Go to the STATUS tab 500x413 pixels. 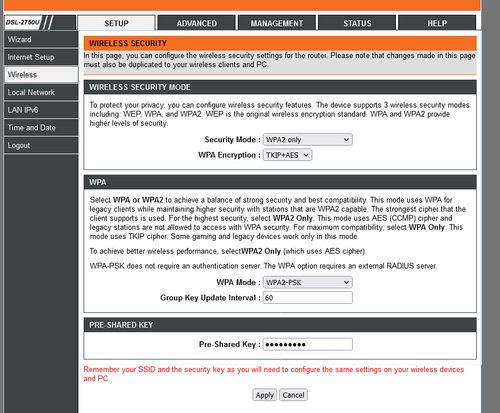point(357,23)
